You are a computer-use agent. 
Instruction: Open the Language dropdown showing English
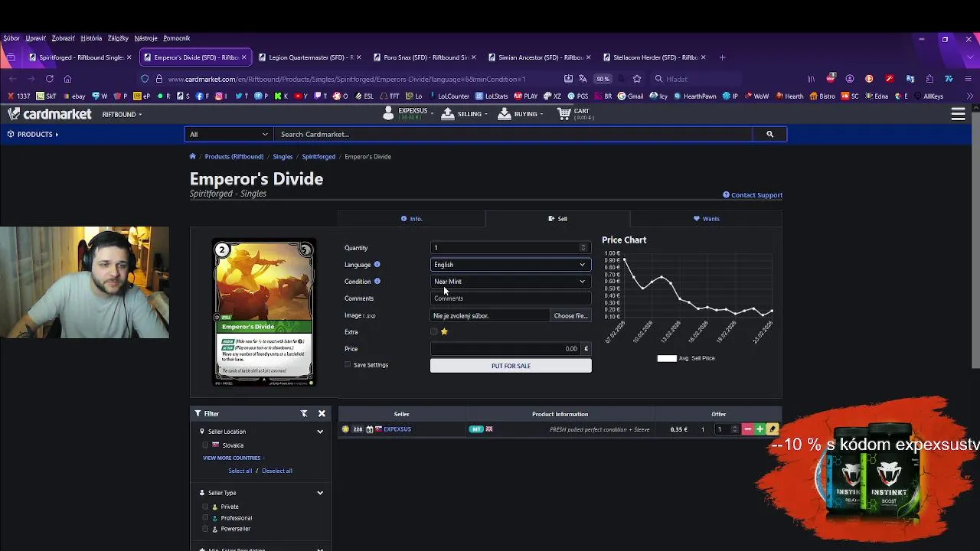click(510, 265)
